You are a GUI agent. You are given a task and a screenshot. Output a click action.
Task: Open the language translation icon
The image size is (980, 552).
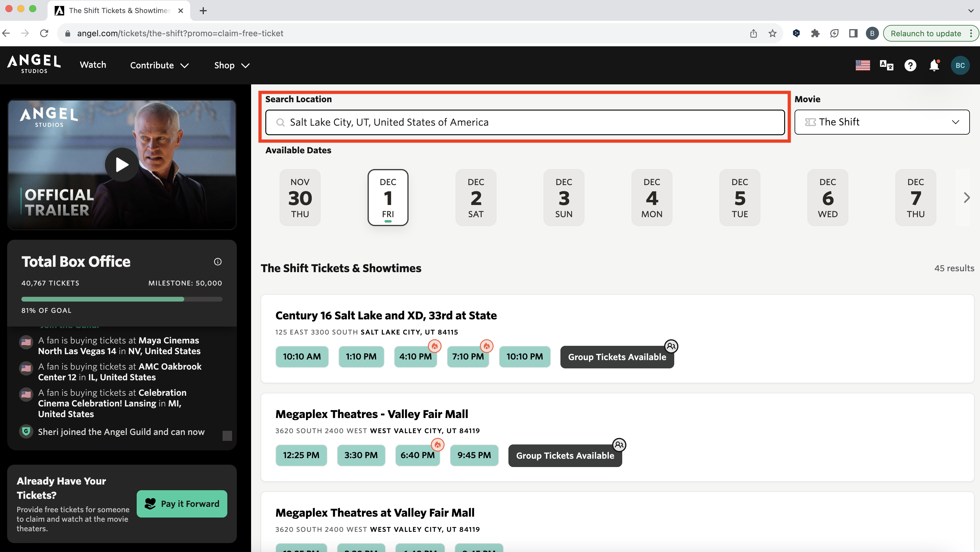coord(886,65)
